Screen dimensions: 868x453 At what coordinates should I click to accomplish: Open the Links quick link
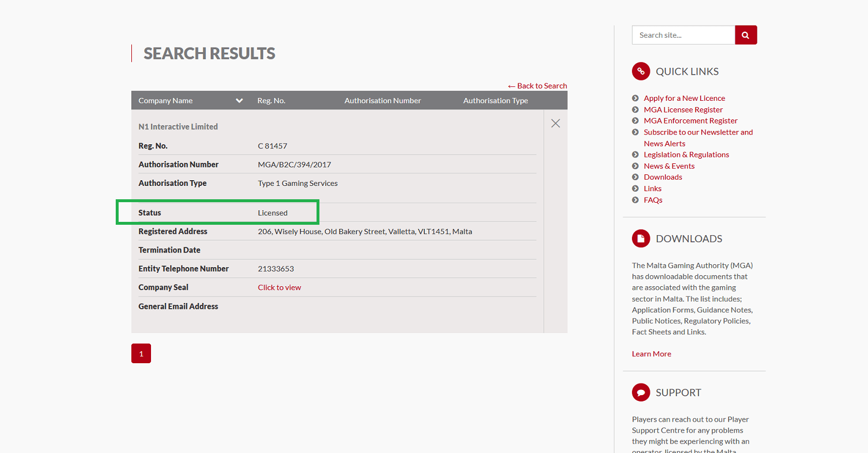click(x=653, y=188)
